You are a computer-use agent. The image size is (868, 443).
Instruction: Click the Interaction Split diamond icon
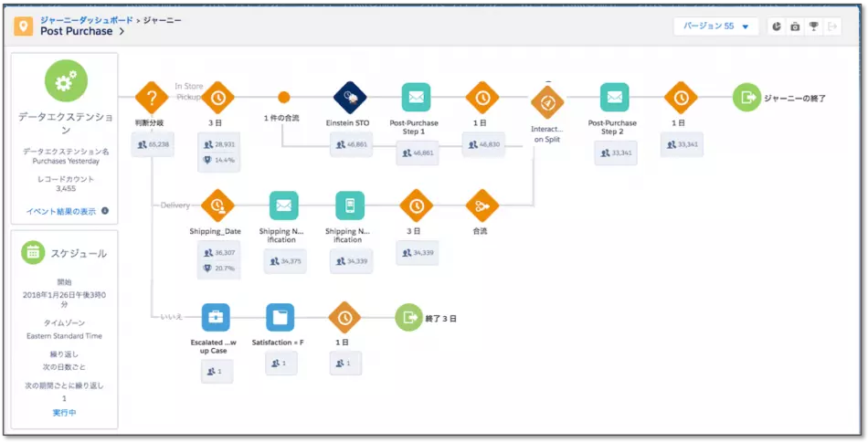click(x=547, y=102)
